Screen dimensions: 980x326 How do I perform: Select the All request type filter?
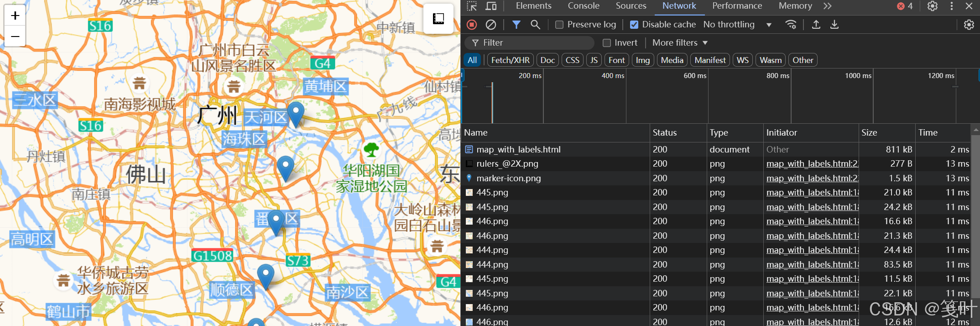[x=472, y=60]
